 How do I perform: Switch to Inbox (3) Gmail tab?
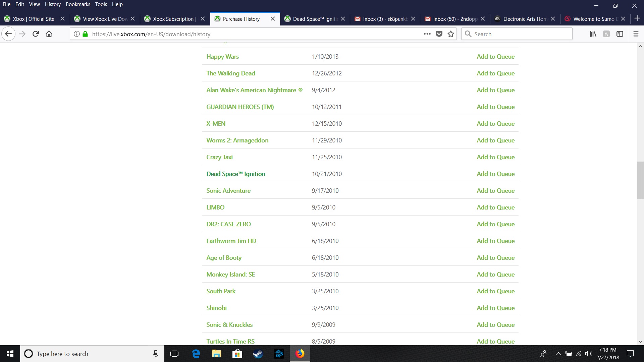385,19
